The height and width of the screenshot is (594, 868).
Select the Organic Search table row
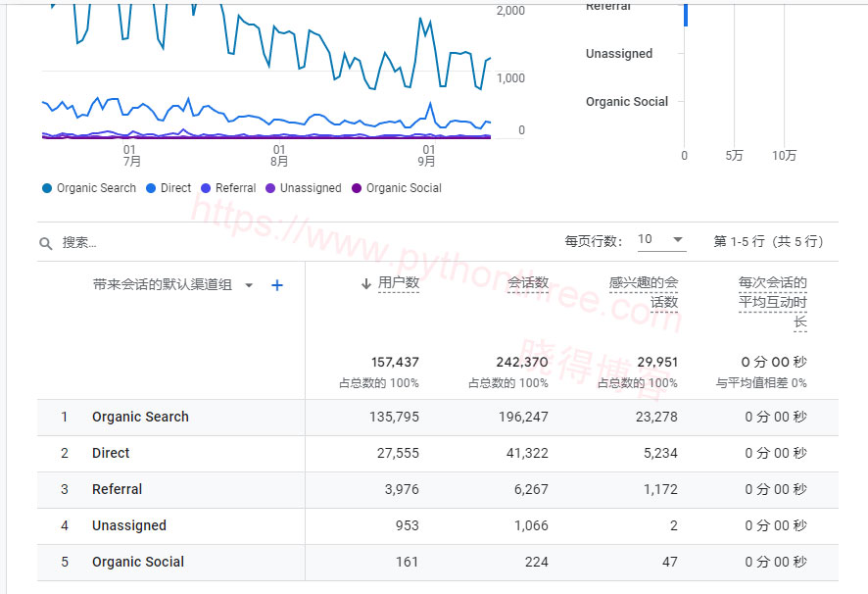(140, 417)
